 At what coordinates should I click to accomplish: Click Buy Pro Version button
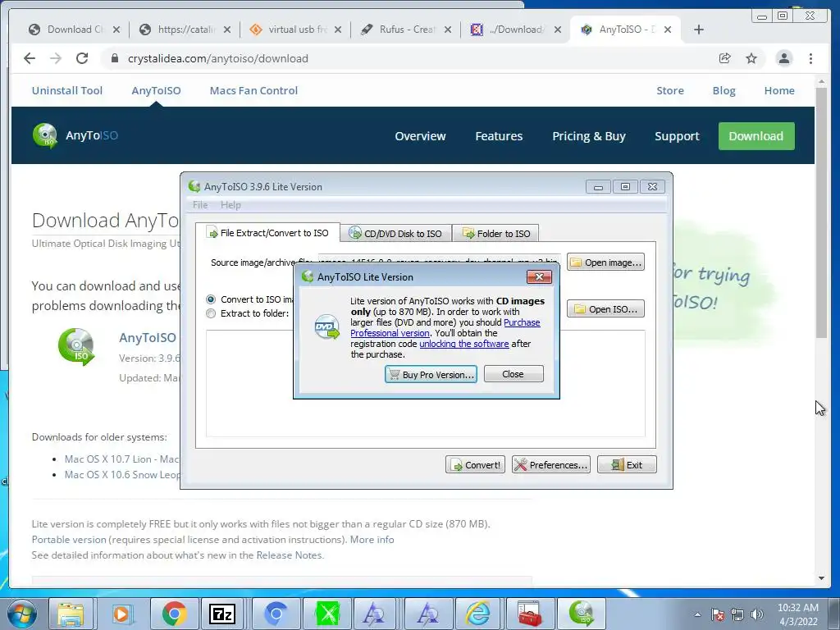(x=431, y=374)
